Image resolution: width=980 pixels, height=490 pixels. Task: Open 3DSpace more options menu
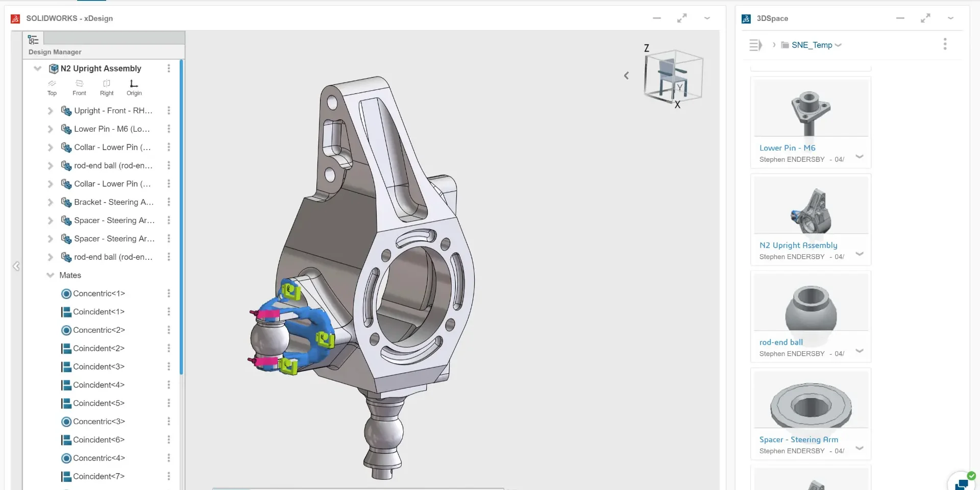pos(945,44)
